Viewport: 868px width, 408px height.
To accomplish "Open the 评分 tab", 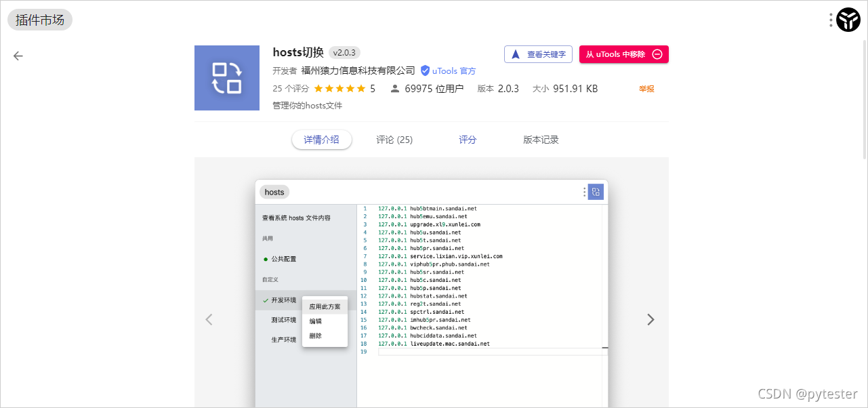I will point(468,140).
